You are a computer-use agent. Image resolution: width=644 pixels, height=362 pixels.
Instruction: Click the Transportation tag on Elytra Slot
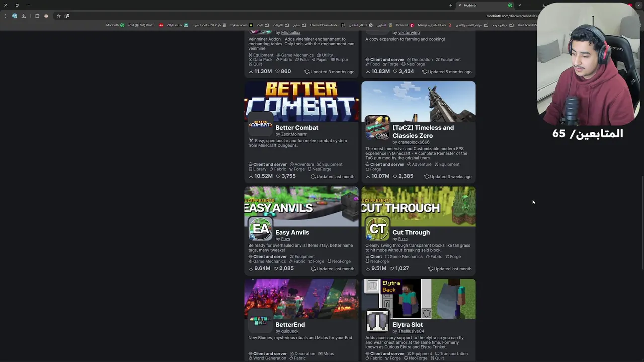pos(451,354)
